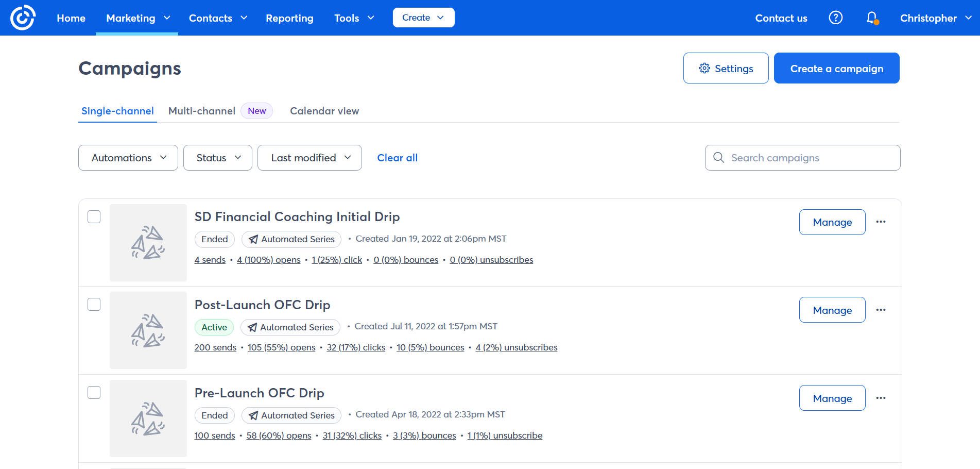This screenshot has height=469, width=980.
Task: Open the notifications bell
Action: [872, 18]
